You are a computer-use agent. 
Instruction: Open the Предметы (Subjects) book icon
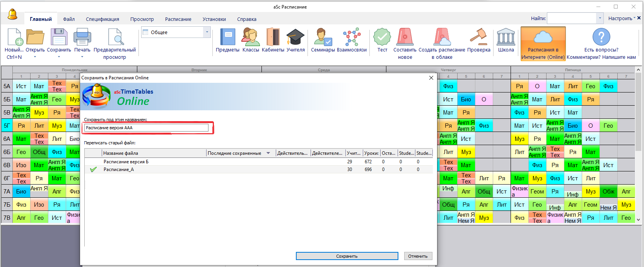227,38
